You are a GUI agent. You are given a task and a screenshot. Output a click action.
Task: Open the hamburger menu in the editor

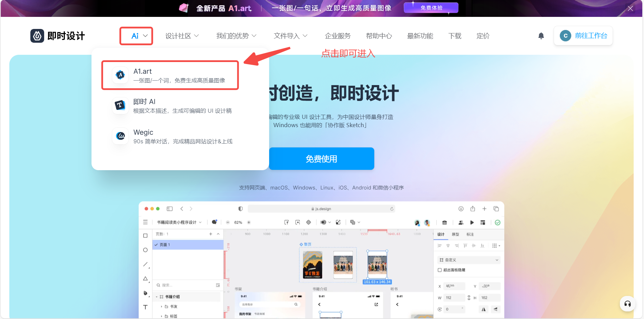click(145, 222)
